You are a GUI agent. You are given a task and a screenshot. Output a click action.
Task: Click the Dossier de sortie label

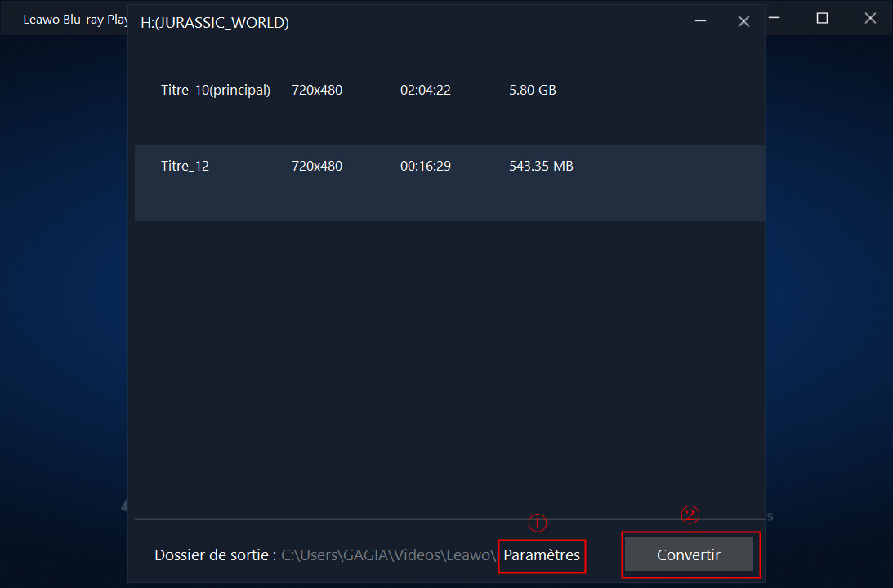point(215,555)
